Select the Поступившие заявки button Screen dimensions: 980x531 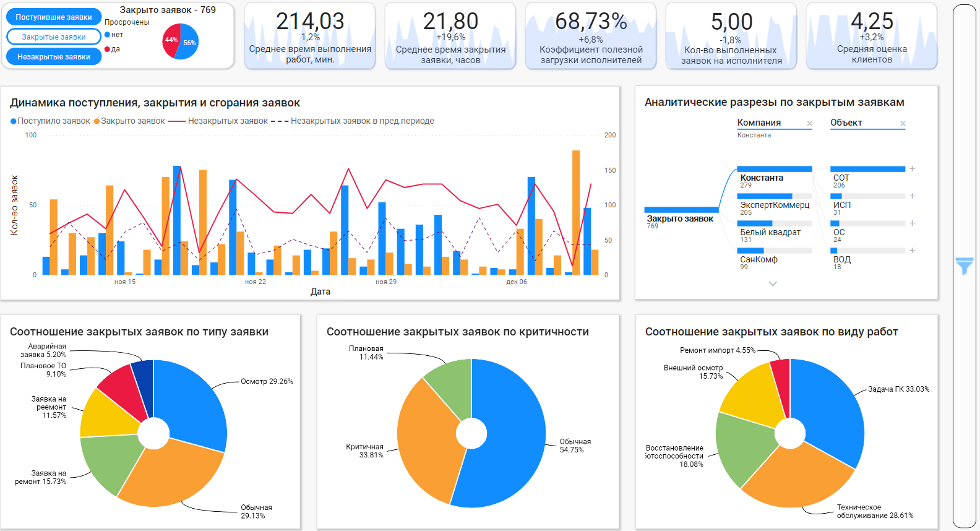[x=54, y=17]
